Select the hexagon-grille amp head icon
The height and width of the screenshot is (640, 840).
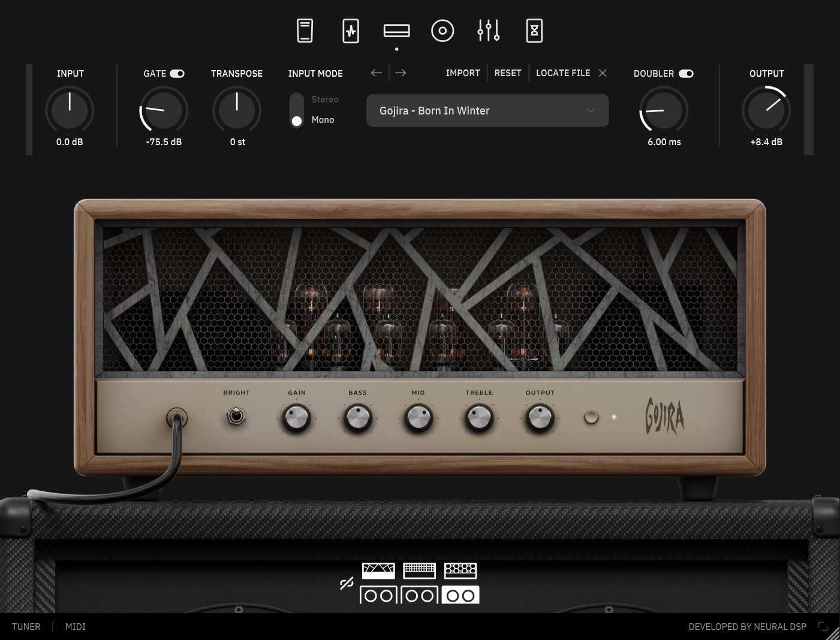(x=460, y=570)
